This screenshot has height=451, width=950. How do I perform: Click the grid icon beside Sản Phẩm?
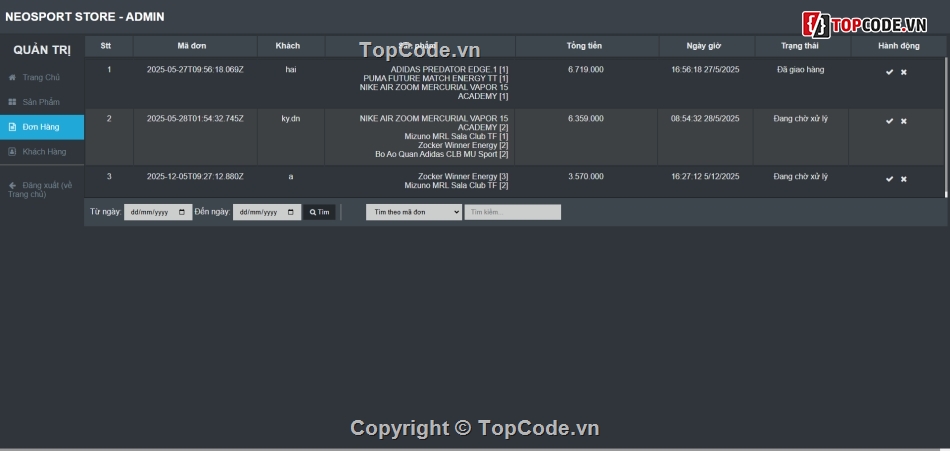[x=12, y=102]
